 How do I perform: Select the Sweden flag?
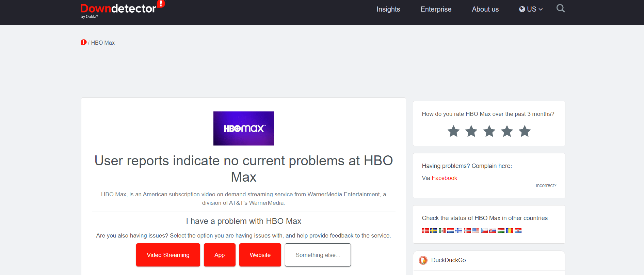point(434,231)
